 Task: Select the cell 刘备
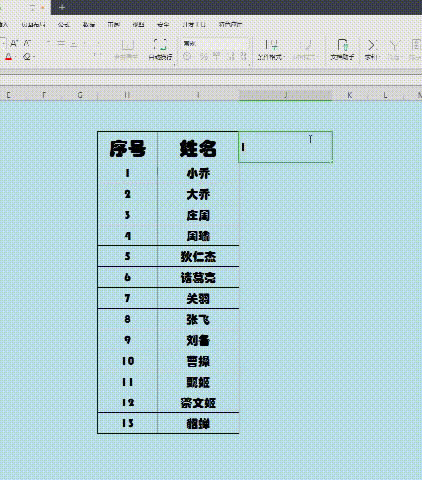pos(198,340)
